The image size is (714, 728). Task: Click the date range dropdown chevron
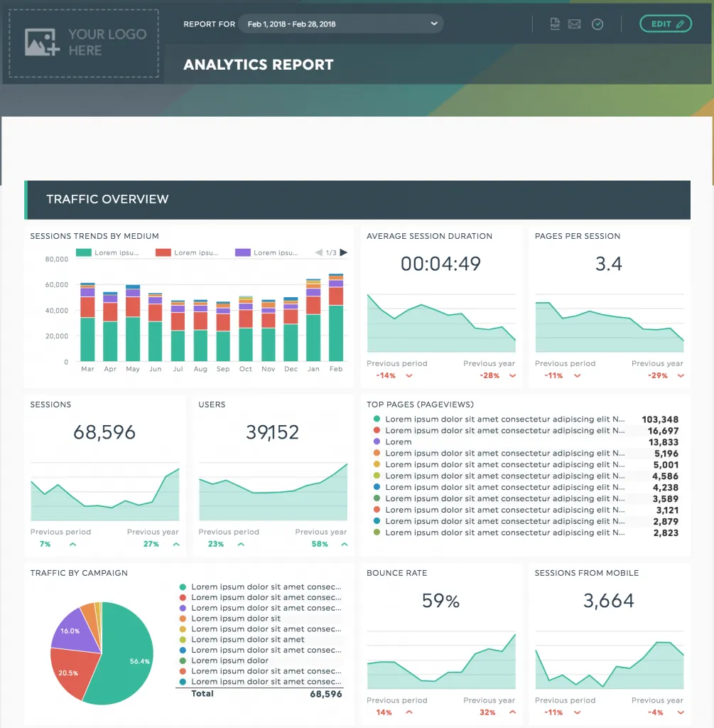434,23
